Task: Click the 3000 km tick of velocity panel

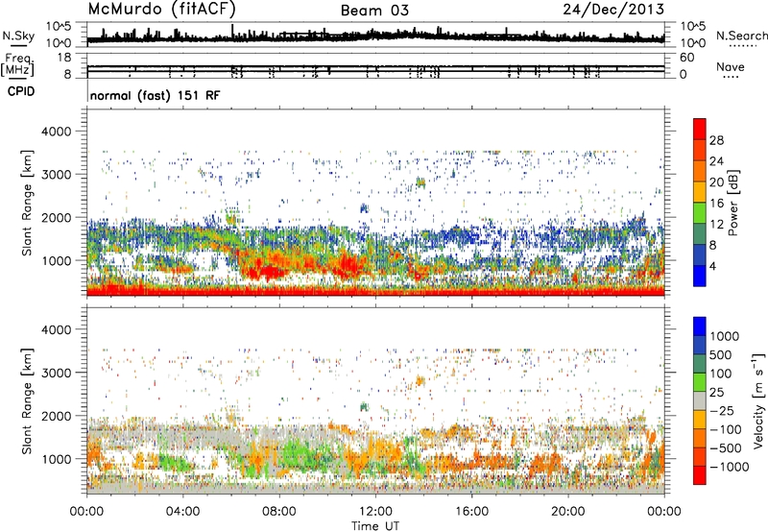Action: pyautogui.click(x=56, y=373)
